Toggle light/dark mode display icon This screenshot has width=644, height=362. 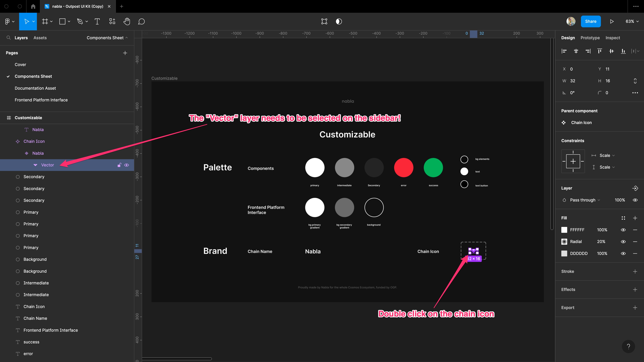[339, 21]
